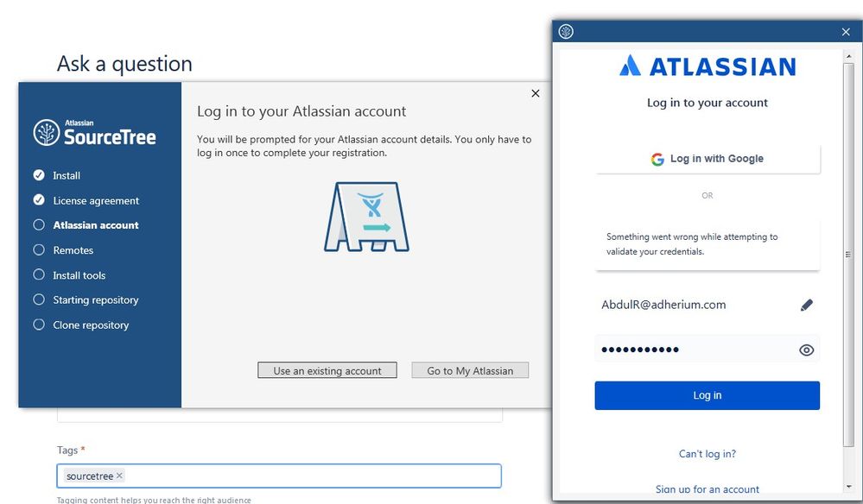
Task: Click the scrollbar up arrow in login window
Action: [x=848, y=55]
